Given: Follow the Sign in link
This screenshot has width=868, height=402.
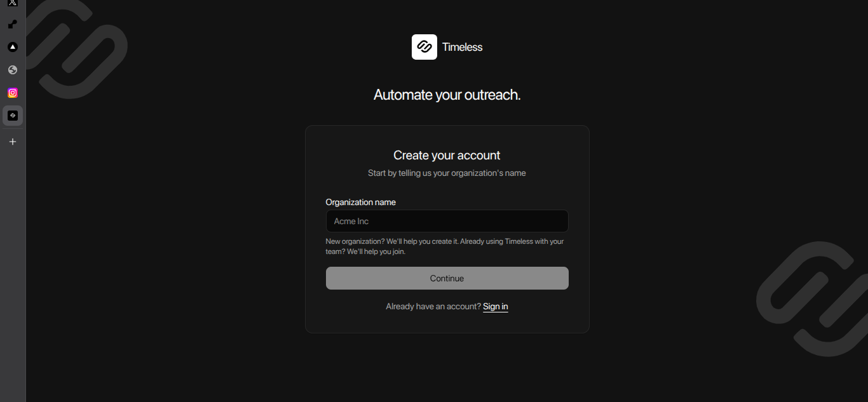Looking at the screenshot, I should tap(495, 307).
